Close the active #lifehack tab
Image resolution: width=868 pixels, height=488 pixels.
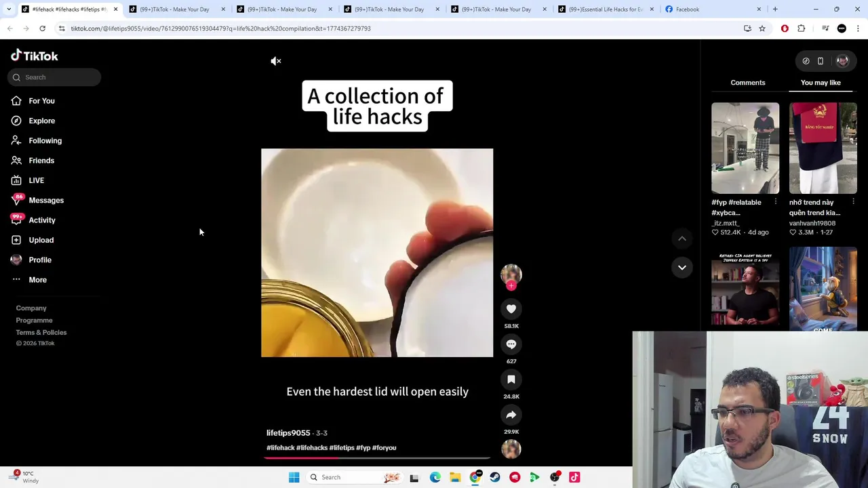tap(115, 9)
